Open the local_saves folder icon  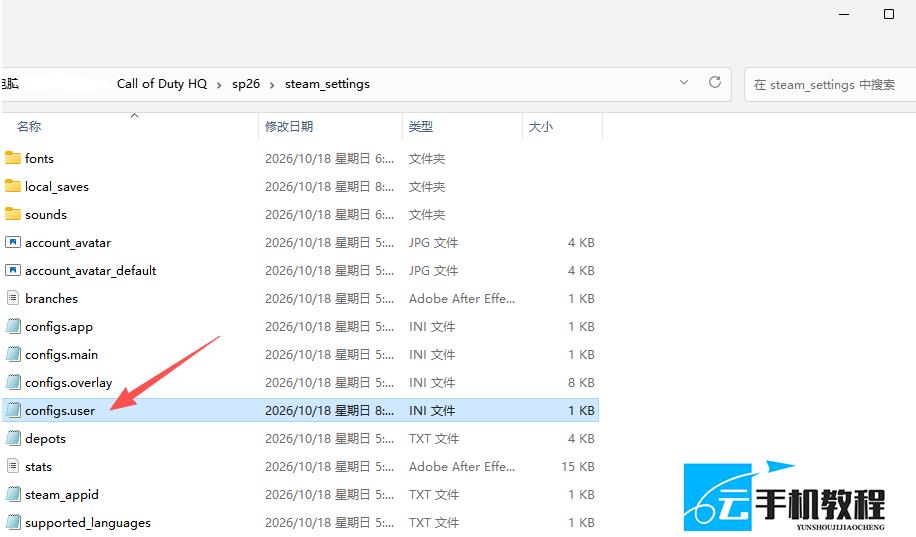[13, 186]
